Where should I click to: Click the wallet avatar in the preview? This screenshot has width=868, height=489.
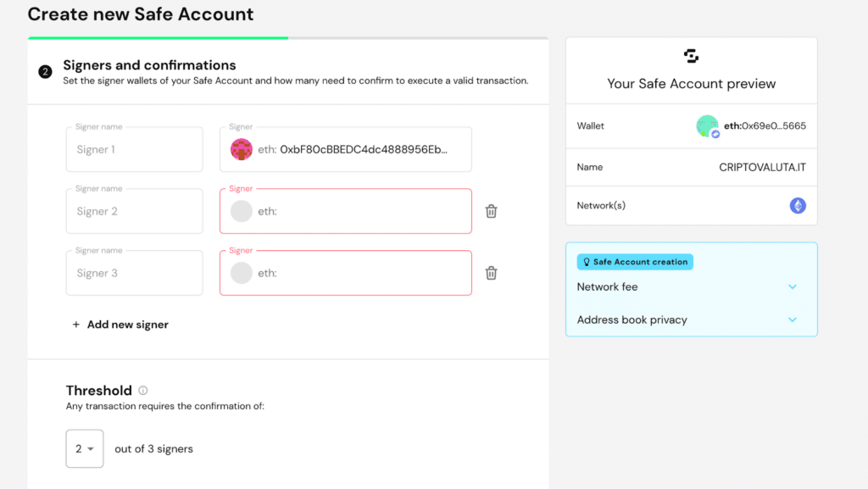pyautogui.click(x=708, y=126)
